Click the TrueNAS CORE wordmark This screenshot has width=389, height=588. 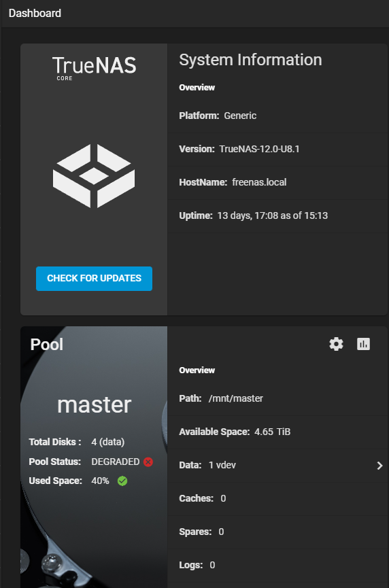(x=94, y=68)
